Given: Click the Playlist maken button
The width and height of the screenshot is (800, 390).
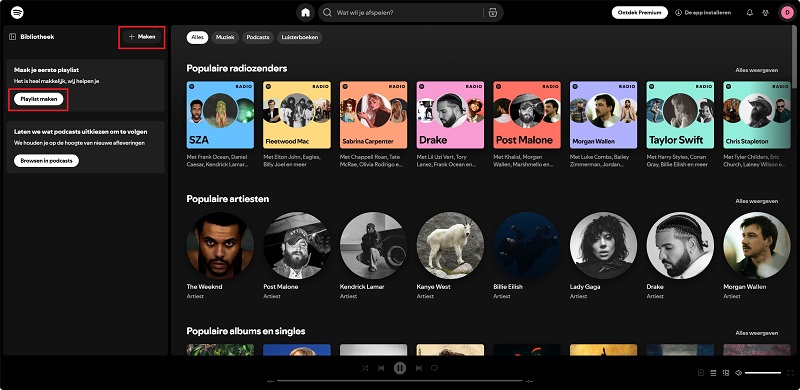Looking at the screenshot, I should click(39, 99).
